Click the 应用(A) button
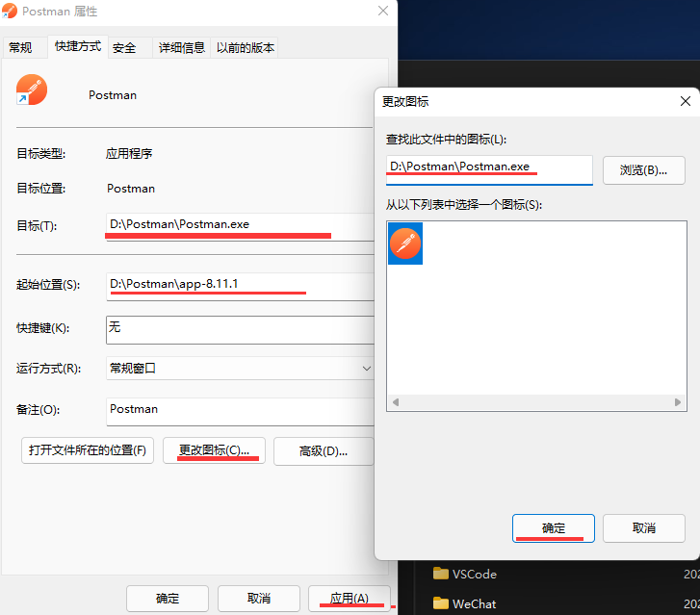 [350, 599]
